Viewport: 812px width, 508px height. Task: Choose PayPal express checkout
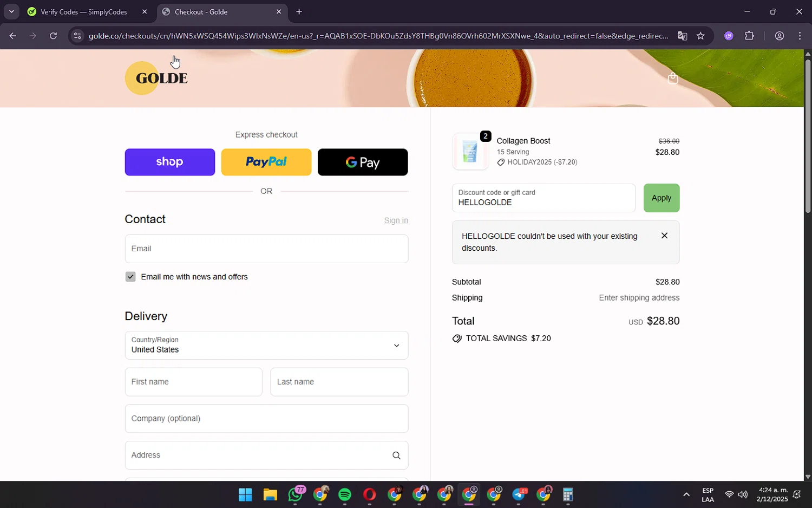[266, 162]
